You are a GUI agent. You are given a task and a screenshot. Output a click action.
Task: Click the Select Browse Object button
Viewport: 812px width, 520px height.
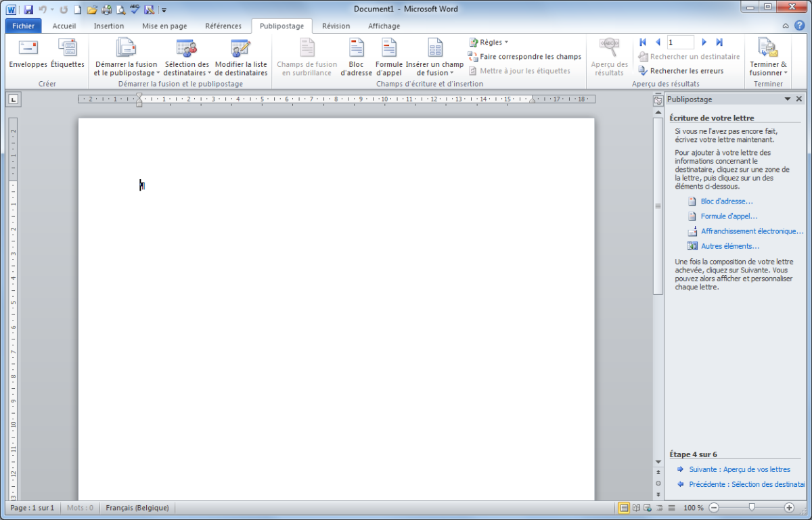click(658, 483)
